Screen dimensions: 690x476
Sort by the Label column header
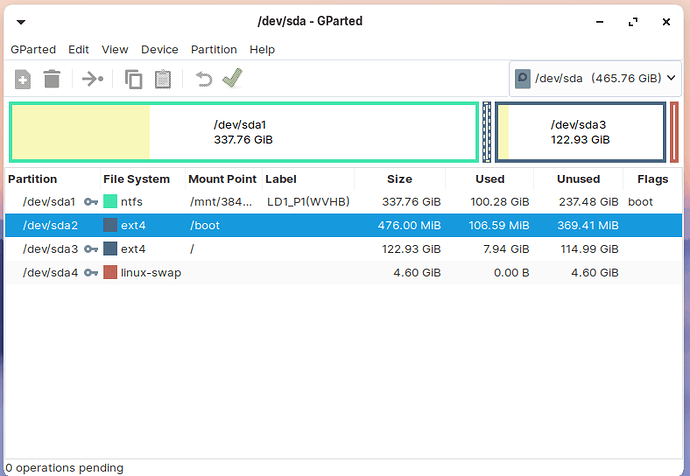[308, 179]
